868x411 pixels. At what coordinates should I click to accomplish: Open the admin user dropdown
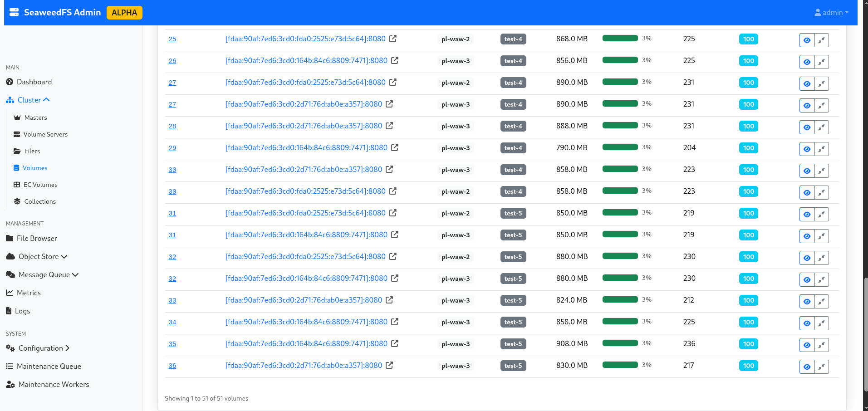coord(831,13)
